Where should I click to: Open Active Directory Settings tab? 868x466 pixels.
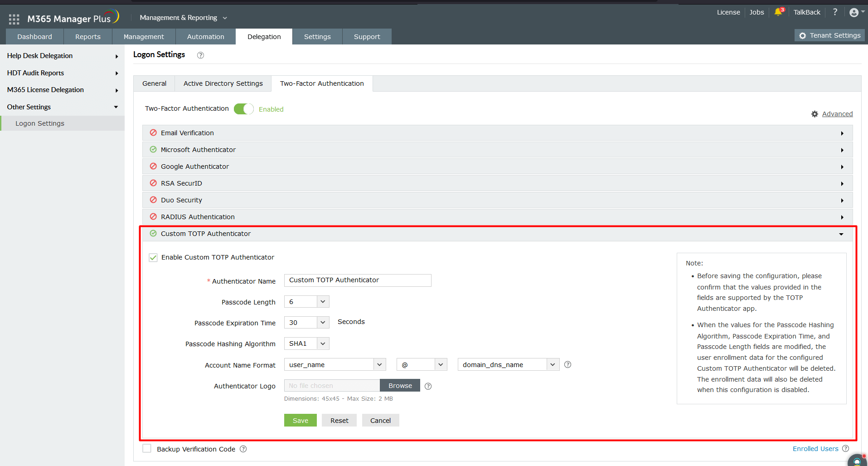click(223, 83)
